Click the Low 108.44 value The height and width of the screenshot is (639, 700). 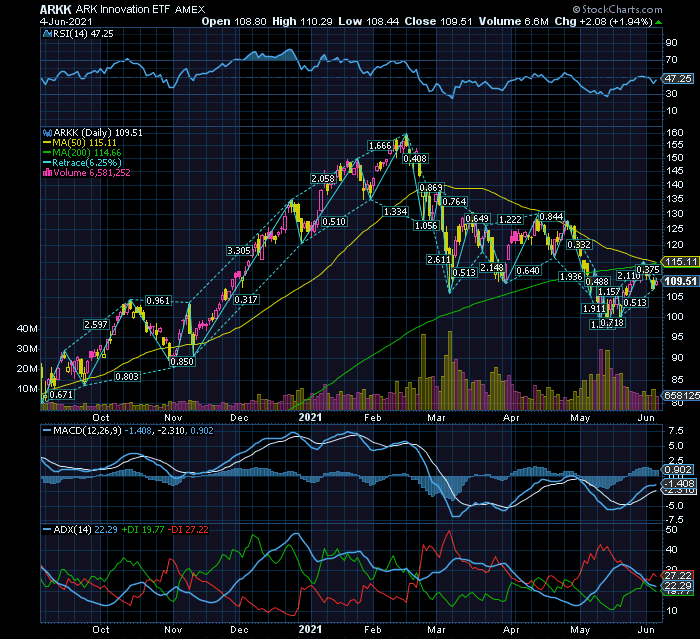point(368,21)
